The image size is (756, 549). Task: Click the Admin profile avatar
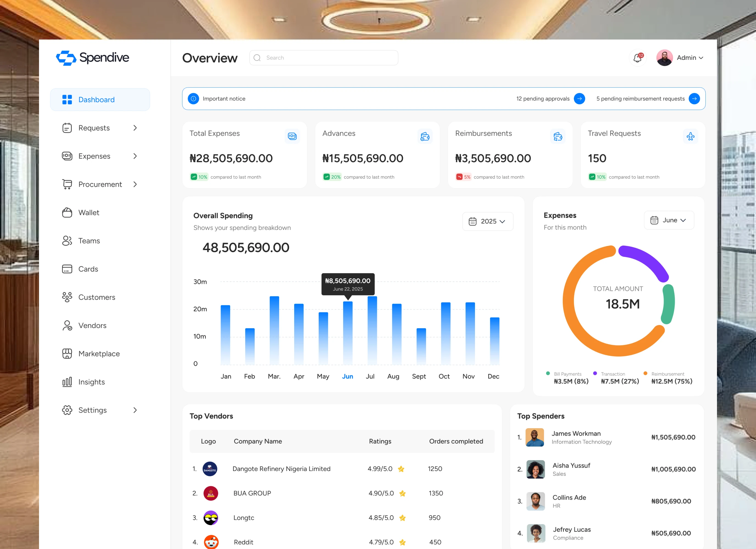[664, 58]
